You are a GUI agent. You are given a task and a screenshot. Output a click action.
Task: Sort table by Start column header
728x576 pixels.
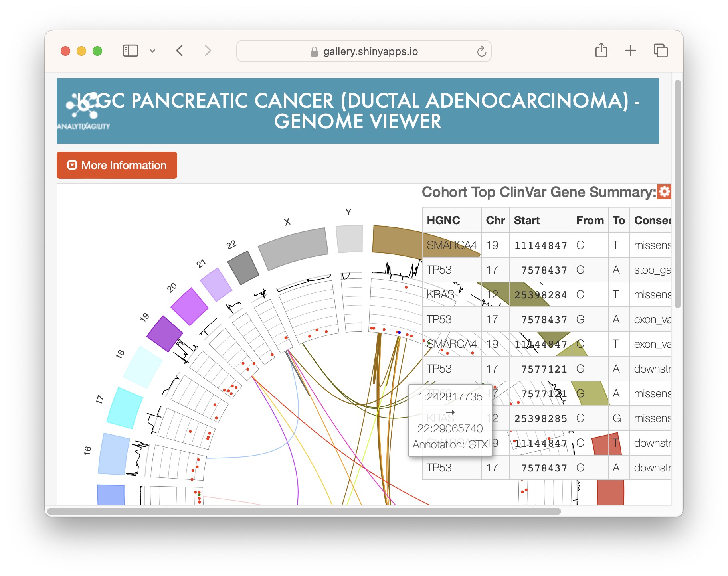[526, 220]
